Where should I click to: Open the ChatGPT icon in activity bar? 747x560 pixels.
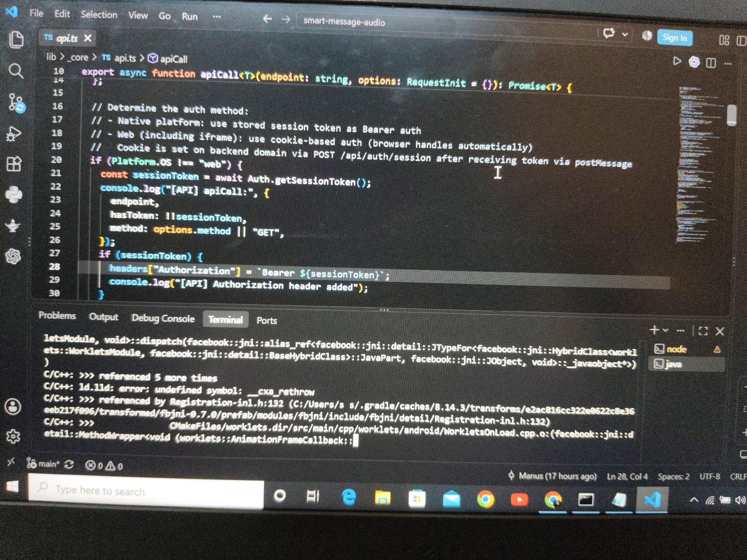[x=13, y=256]
